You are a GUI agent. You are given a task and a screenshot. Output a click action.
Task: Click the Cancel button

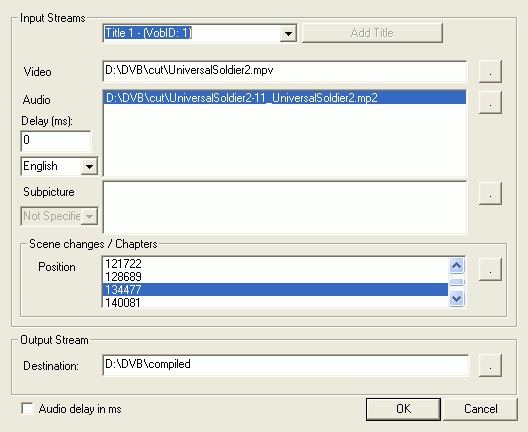tap(481, 409)
